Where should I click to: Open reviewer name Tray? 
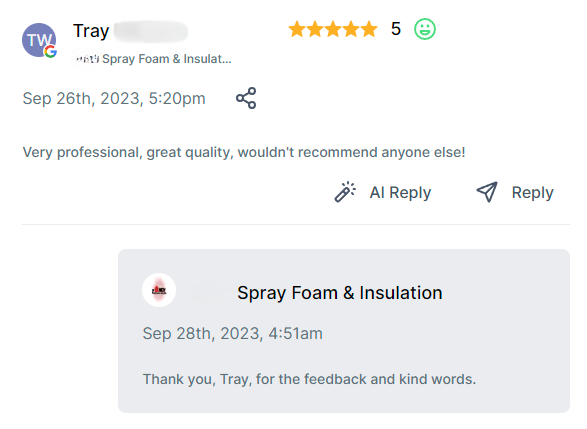91,31
